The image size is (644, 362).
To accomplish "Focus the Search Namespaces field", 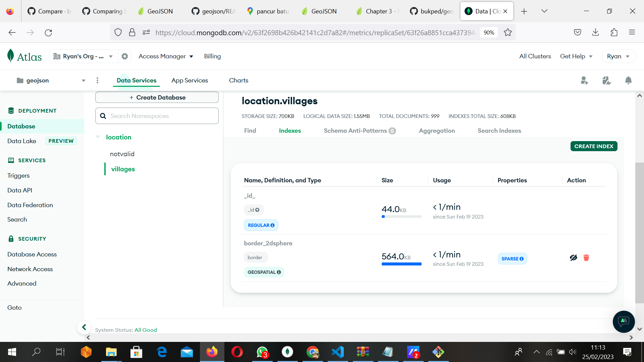I will (x=161, y=116).
